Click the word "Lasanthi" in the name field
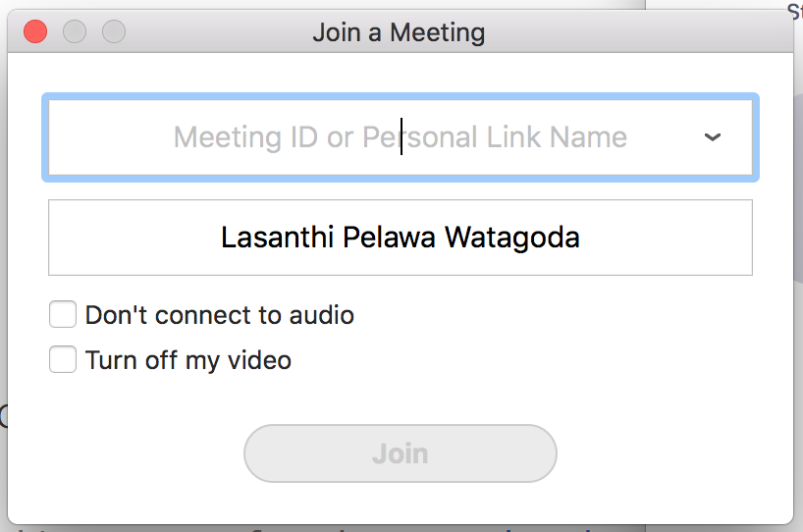 point(278,238)
